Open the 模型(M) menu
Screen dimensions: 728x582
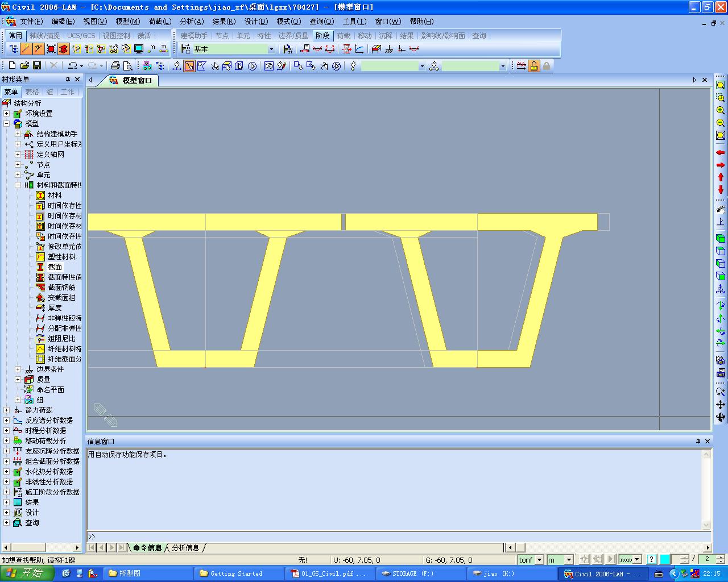[x=127, y=22]
